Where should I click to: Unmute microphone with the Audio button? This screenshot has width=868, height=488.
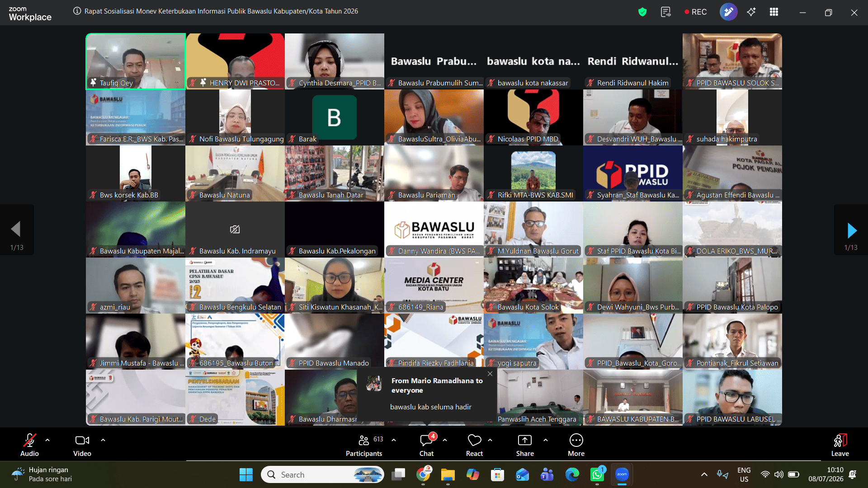(x=30, y=445)
